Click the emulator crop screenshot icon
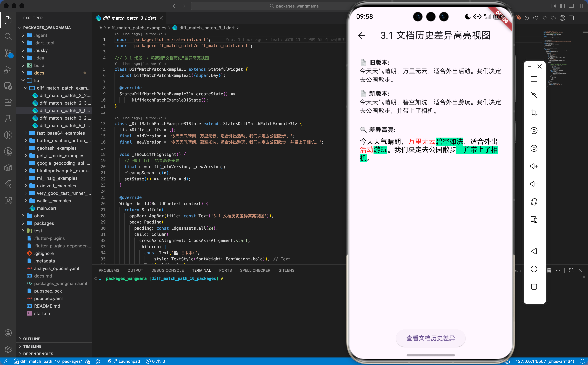The width and height of the screenshot is (588, 365). (x=534, y=113)
